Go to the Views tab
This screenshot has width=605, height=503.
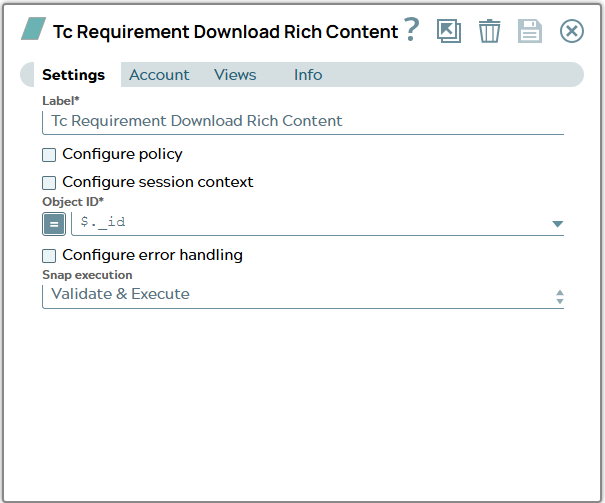(x=235, y=74)
